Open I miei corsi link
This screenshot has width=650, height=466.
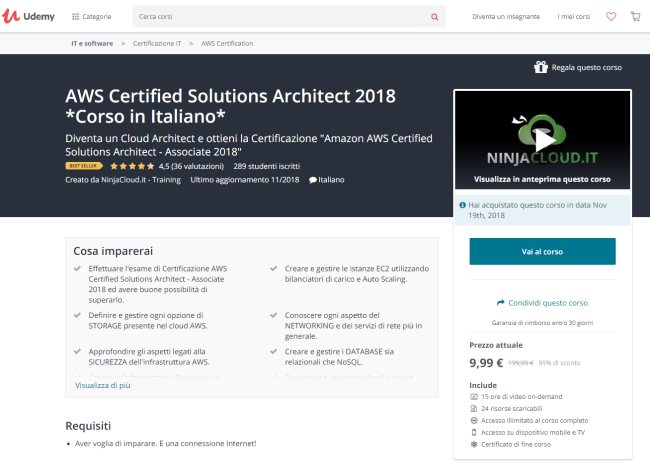[574, 17]
